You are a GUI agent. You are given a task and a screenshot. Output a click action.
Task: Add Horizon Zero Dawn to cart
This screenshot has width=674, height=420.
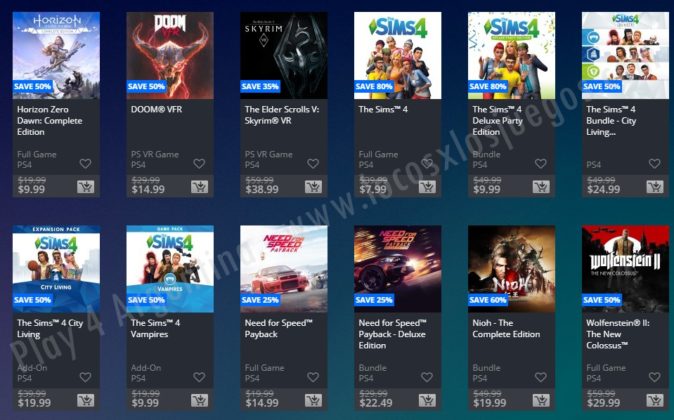pyautogui.click(x=86, y=187)
